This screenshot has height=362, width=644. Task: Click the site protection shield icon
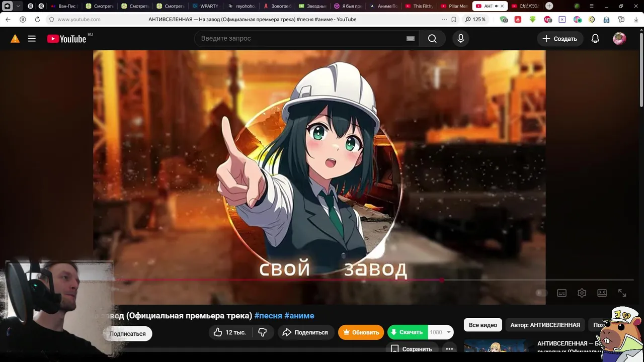(x=51, y=19)
